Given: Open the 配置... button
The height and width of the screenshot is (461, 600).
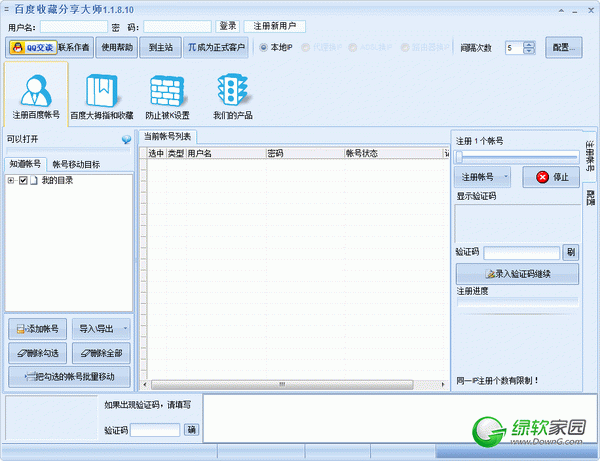Looking at the screenshot, I should click(564, 47).
